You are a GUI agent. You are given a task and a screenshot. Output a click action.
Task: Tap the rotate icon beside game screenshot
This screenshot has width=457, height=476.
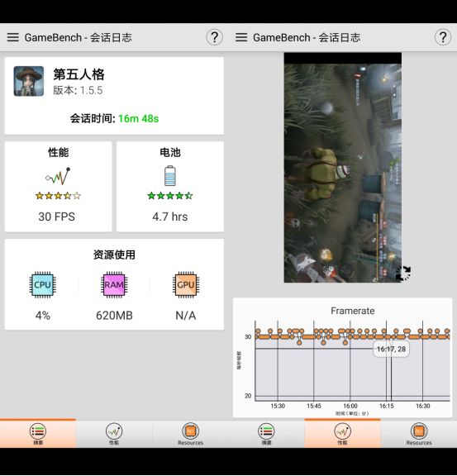pyautogui.click(x=404, y=273)
